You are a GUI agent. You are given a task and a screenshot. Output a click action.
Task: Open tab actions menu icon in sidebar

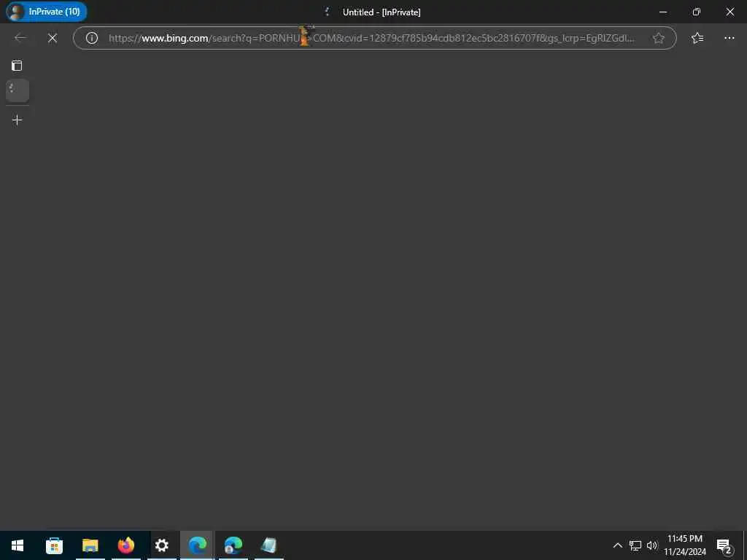pyautogui.click(x=17, y=65)
